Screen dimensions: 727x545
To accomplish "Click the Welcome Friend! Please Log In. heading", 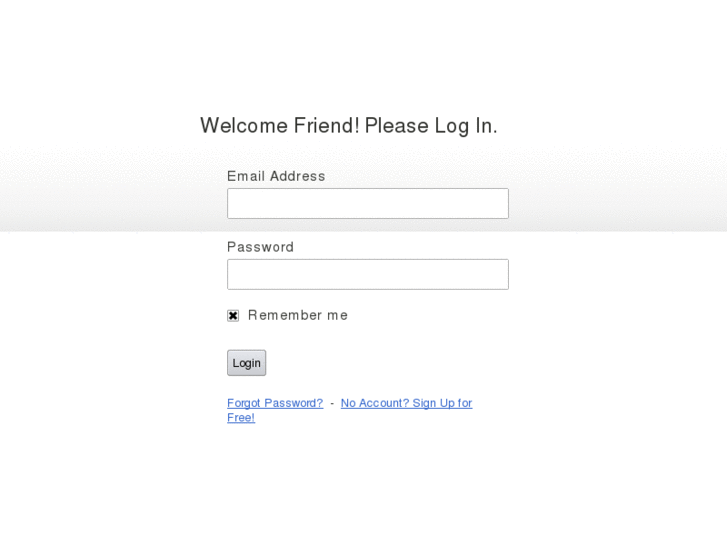I will (x=348, y=126).
